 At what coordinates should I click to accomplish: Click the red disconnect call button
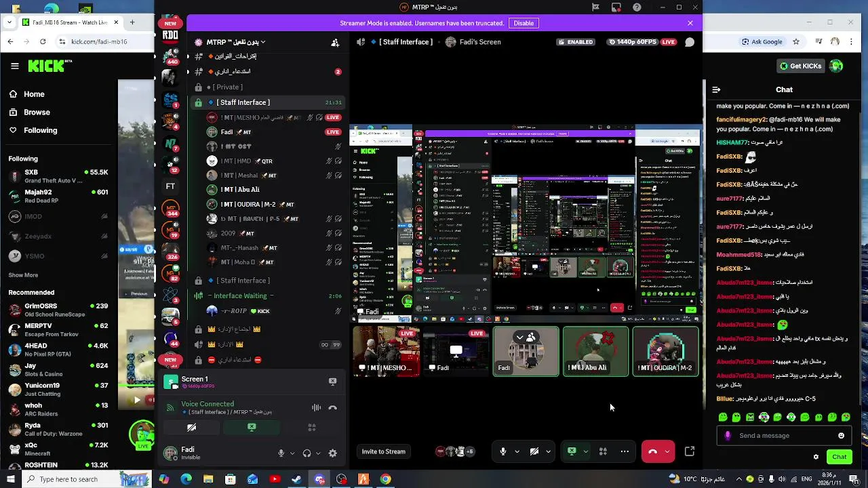click(652, 451)
